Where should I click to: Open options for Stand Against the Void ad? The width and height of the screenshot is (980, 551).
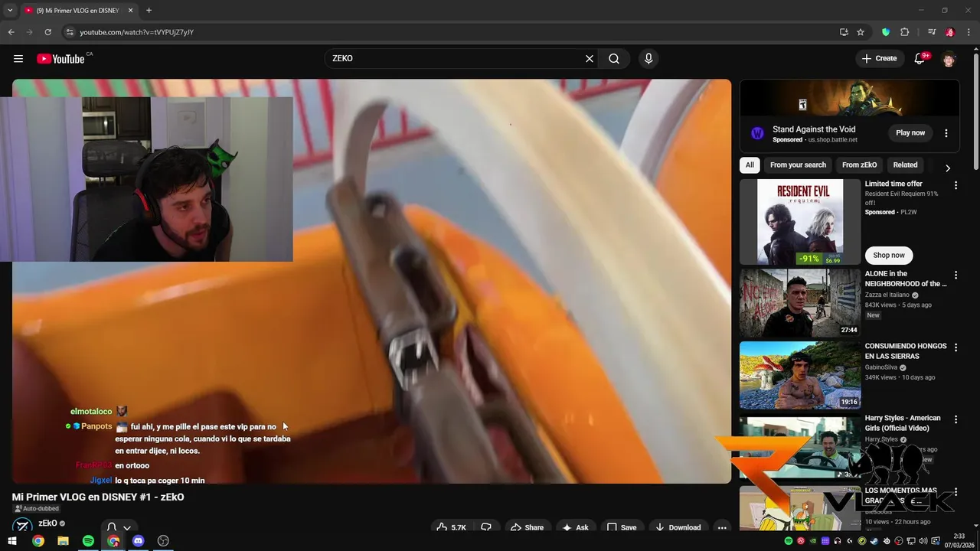click(x=946, y=132)
